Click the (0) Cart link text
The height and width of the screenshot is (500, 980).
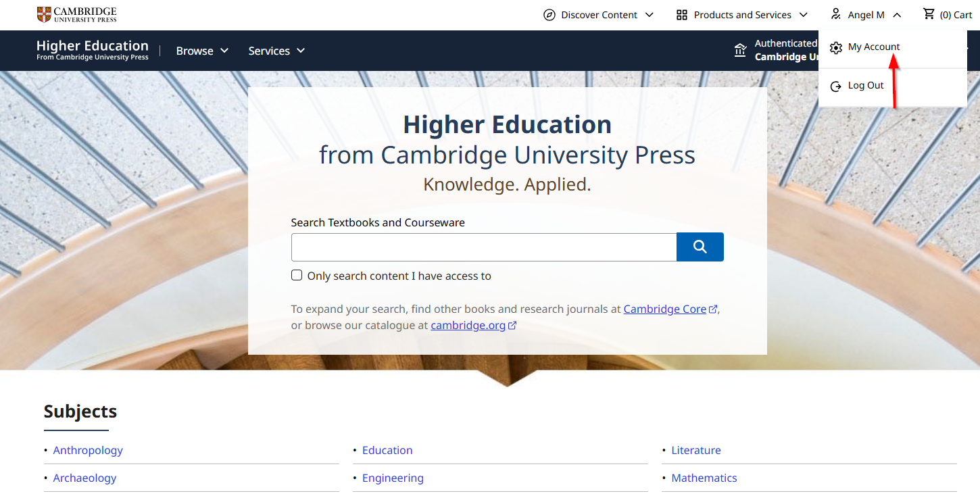pos(956,15)
